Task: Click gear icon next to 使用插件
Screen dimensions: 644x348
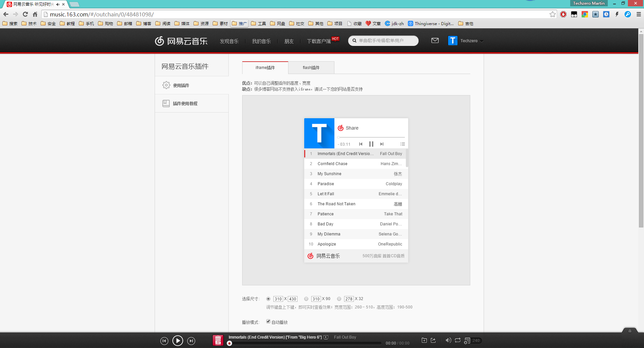Action: 166,85
